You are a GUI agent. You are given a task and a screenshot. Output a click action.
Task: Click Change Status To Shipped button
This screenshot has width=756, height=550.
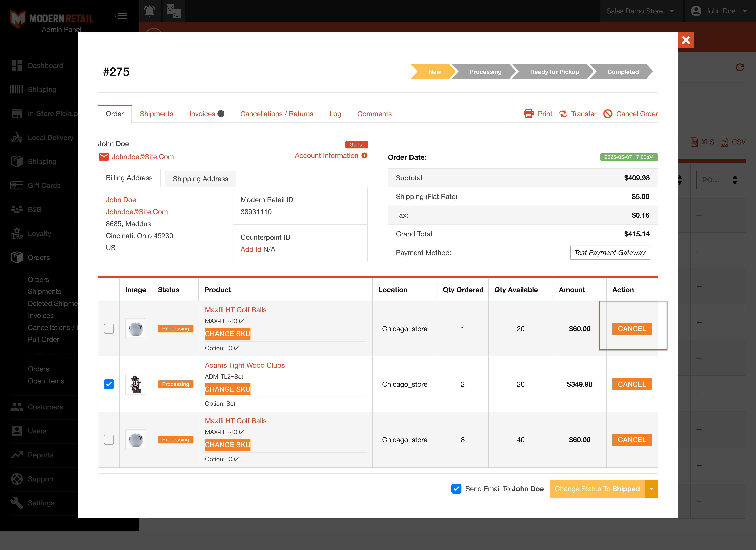point(597,489)
